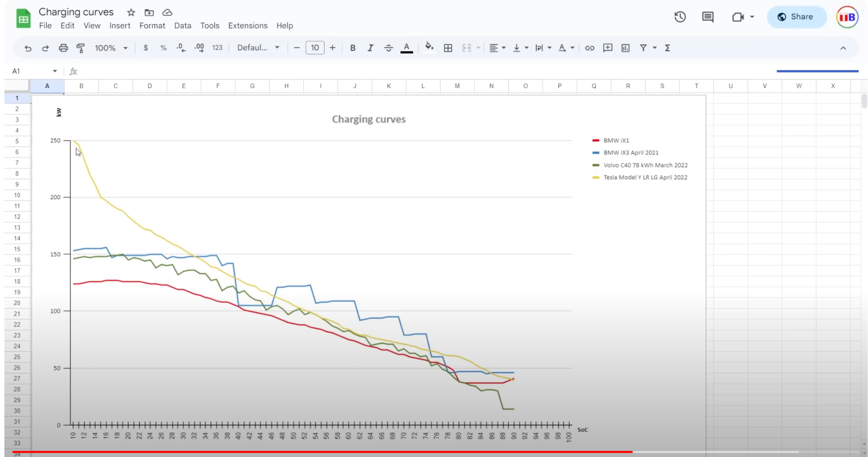The image size is (868, 457).
Task: Select column U header
Action: (731, 86)
